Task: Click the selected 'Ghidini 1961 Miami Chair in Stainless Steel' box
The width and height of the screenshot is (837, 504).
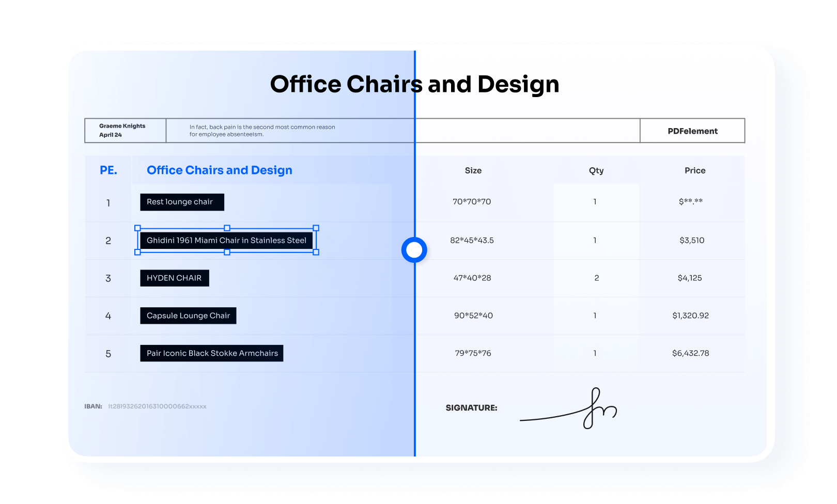Action: point(226,240)
